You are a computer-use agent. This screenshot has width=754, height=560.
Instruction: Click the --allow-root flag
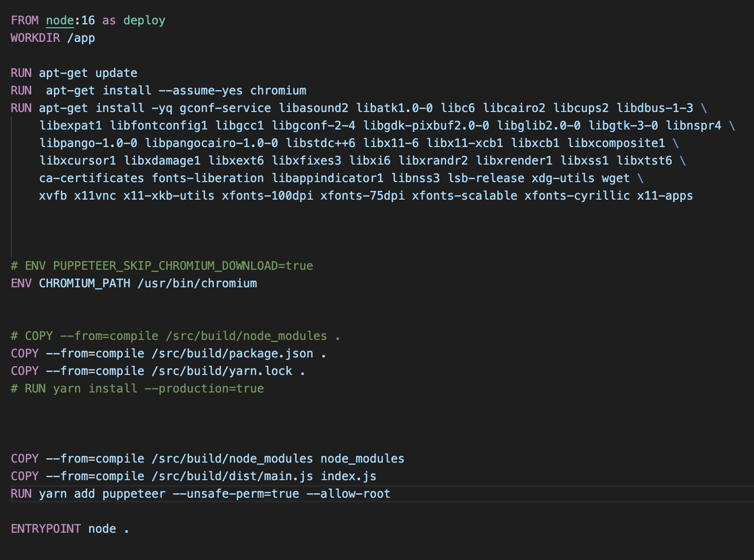pos(348,493)
